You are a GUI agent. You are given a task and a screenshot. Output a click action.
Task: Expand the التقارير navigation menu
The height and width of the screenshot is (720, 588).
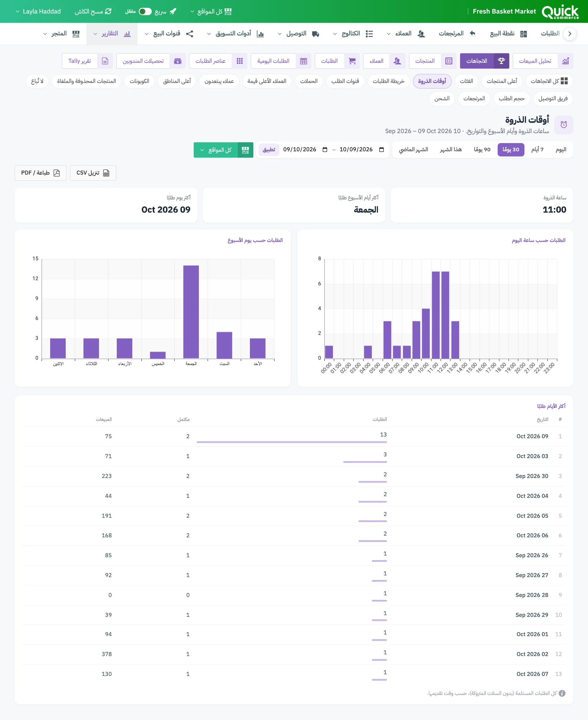(x=112, y=33)
